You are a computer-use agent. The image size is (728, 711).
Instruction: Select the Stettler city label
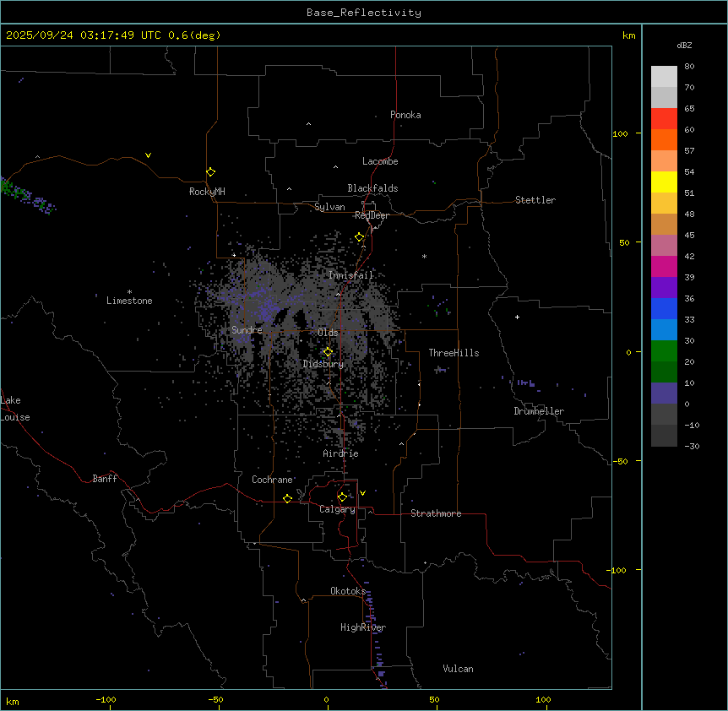click(535, 200)
